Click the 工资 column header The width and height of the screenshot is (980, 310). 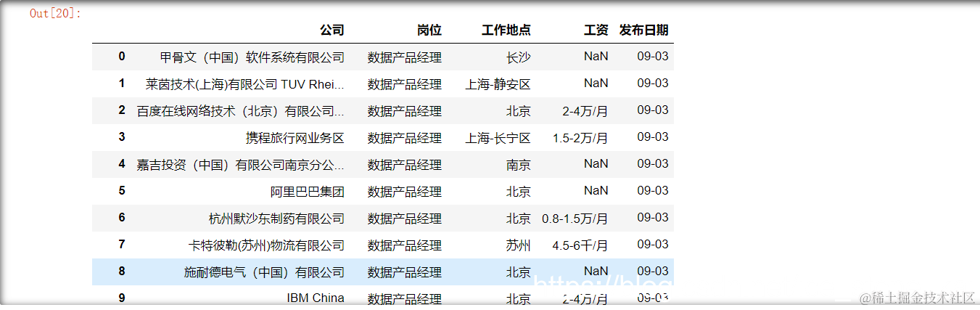(596, 30)
